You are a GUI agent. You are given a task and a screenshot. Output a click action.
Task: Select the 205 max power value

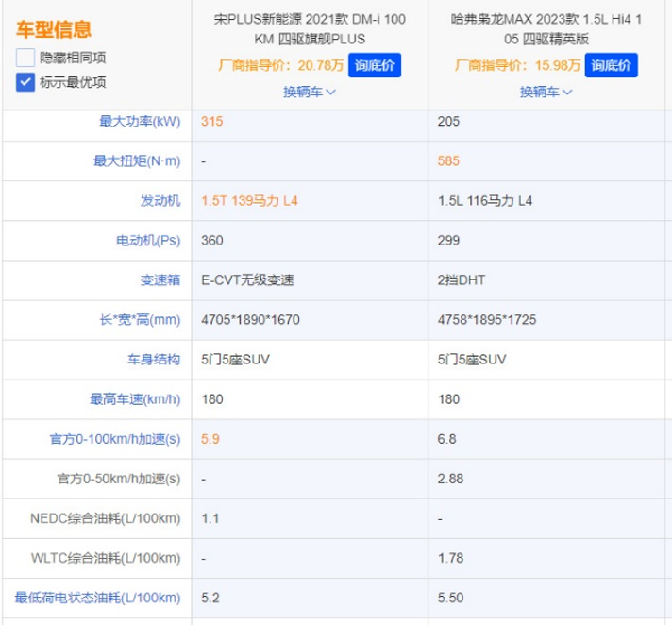(x=448, y=121)
